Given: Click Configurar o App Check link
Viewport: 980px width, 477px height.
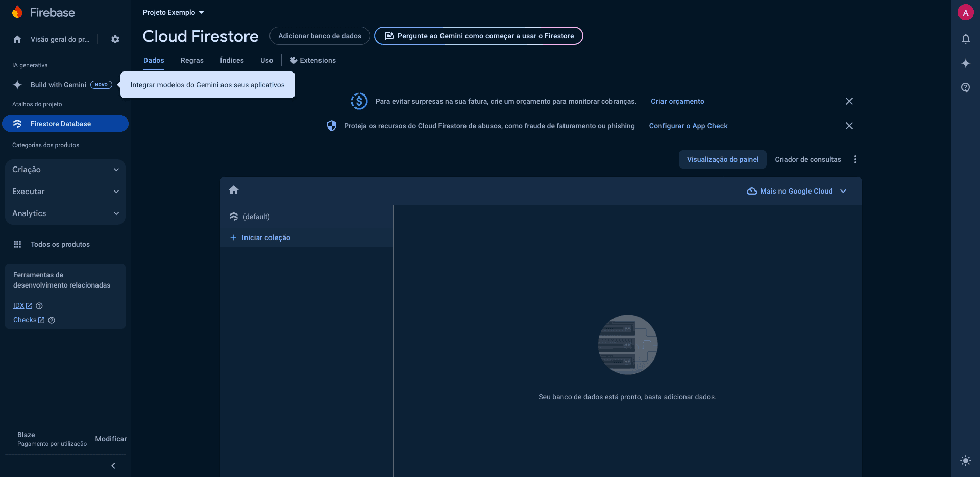Looking at the screenshot, I should pos(689,126).
